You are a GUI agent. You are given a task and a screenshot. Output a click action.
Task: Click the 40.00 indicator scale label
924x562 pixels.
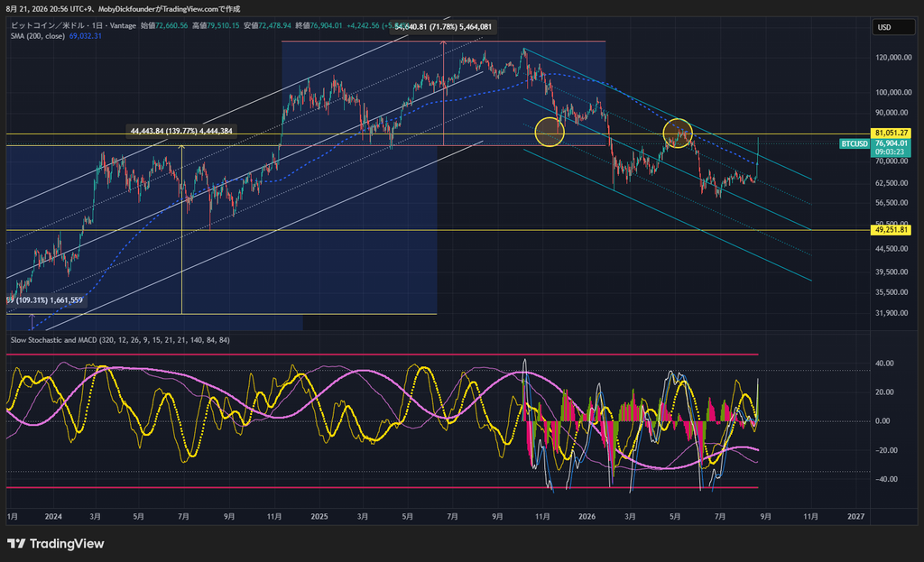click(884, 364)
